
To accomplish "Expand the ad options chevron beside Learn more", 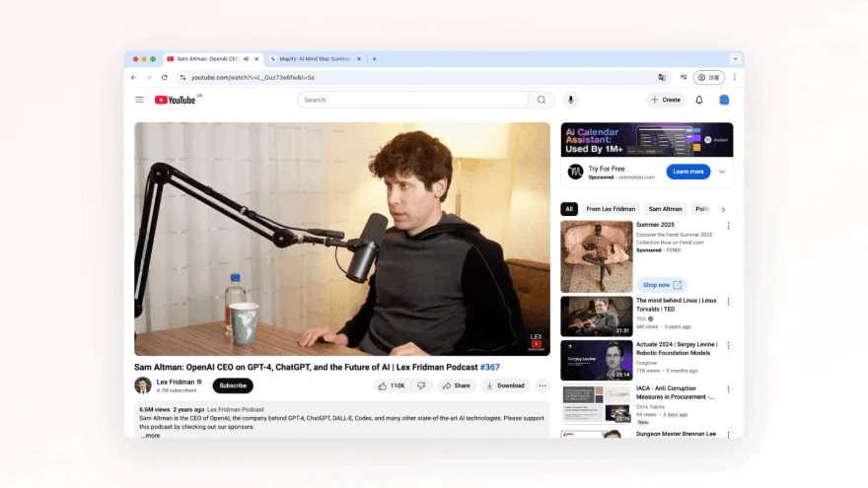I will tap(722, 172).
